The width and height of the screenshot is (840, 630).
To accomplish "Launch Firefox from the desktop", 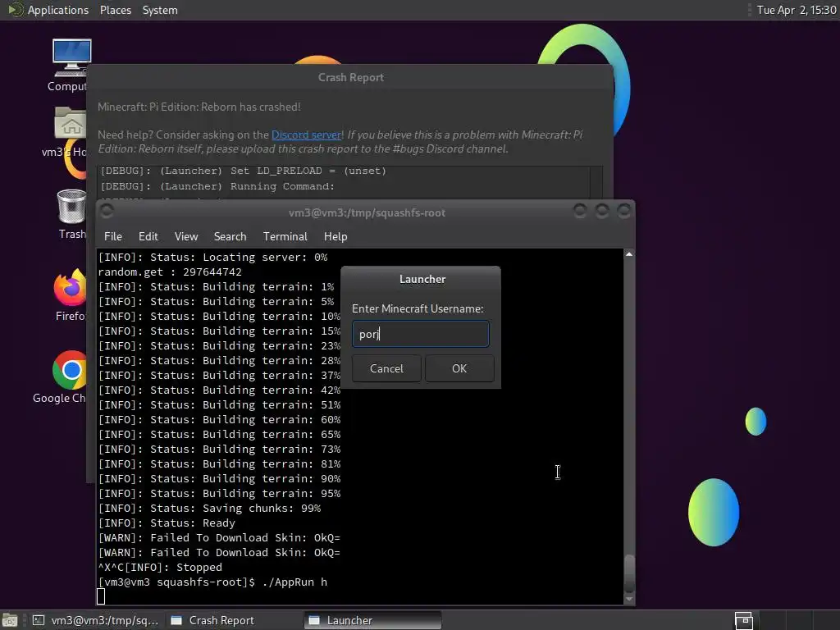I will tap(70, 287).
